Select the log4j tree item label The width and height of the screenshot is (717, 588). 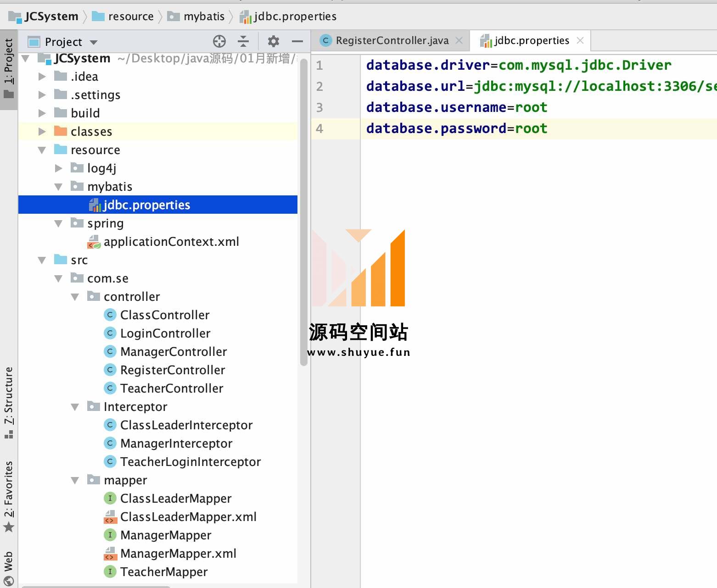click(102, 168)
